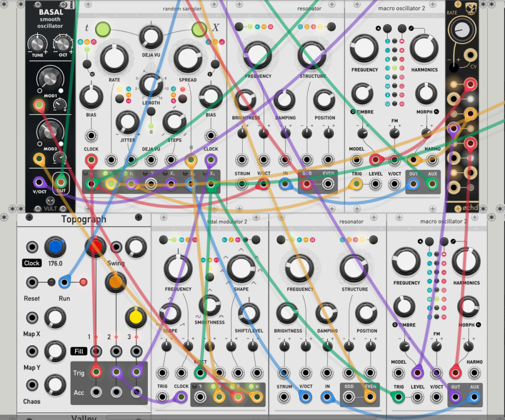Click tidal modulator ramp mode button under FREQUENCY
Image resolution: width=505 pixels, height=420 pixels.
[x=209, y=276]
